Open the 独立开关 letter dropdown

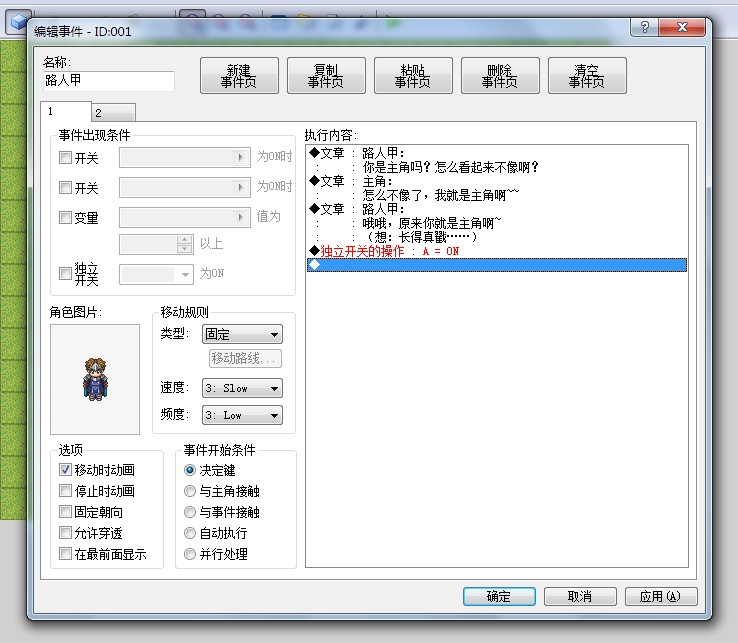coord(156,274)
